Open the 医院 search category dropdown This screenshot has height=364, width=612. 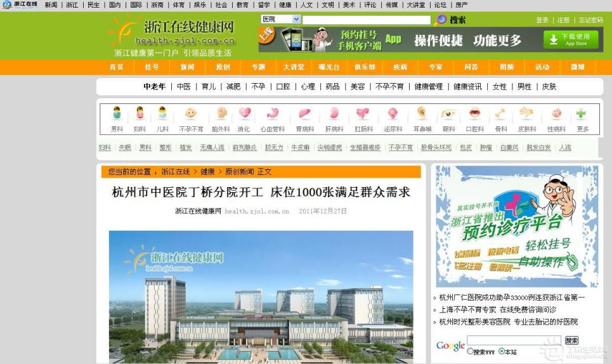pyautogui.click(x=280, y=20)
